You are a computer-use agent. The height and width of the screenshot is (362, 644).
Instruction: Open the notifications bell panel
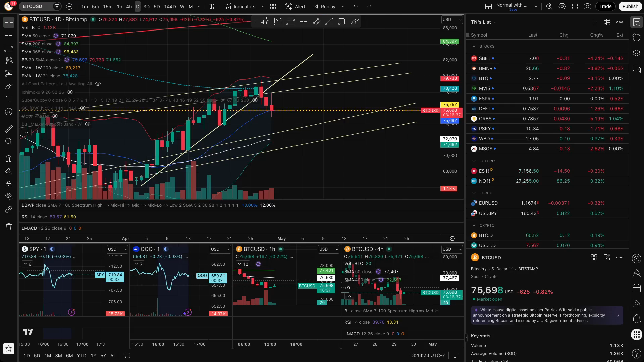(636, 319)
